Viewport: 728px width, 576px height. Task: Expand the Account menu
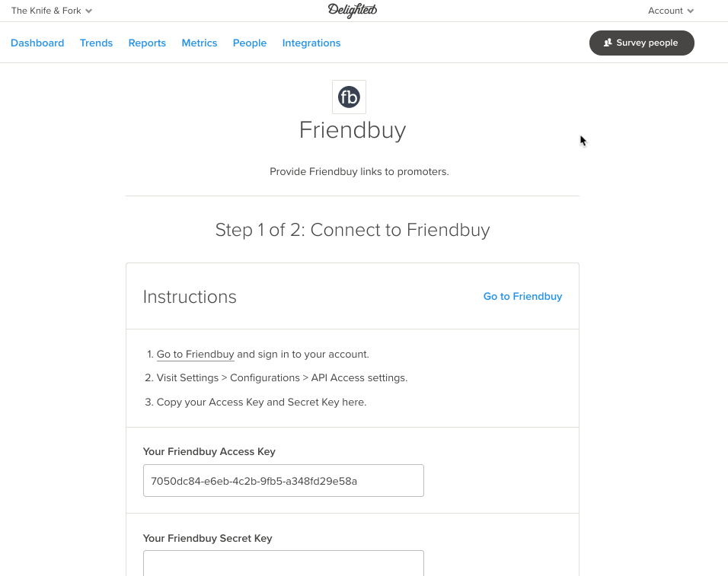click(x=671, y=11)
